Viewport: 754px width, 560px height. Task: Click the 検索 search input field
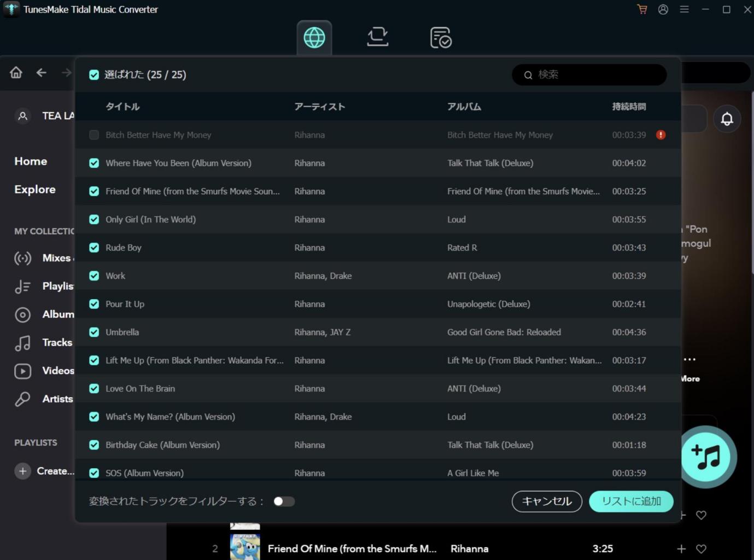589,75
